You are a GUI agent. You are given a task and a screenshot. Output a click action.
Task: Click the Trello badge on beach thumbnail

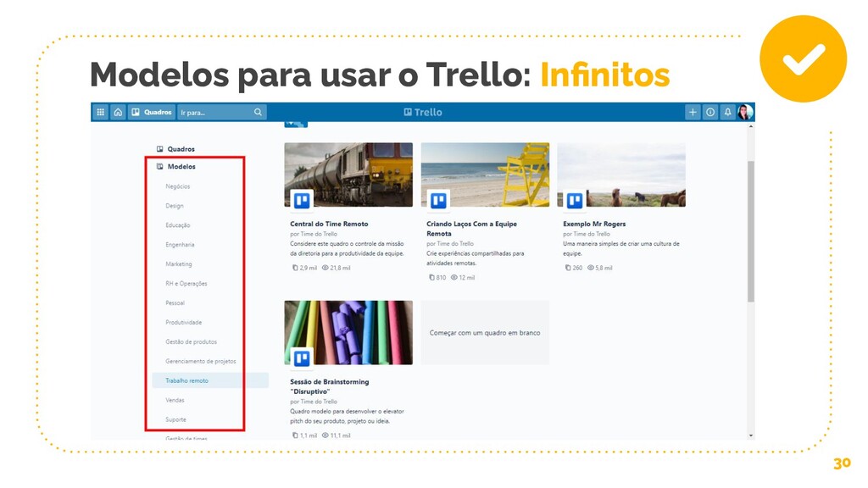pos(438,200)
